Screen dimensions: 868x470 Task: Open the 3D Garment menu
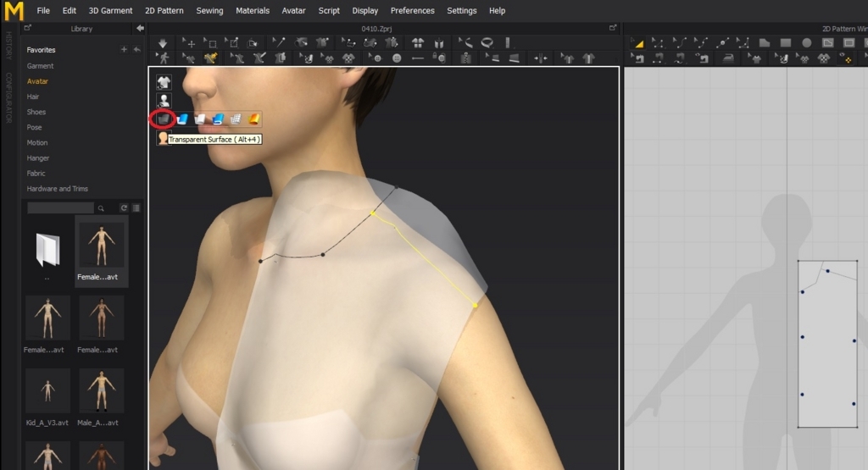point(110,10)
